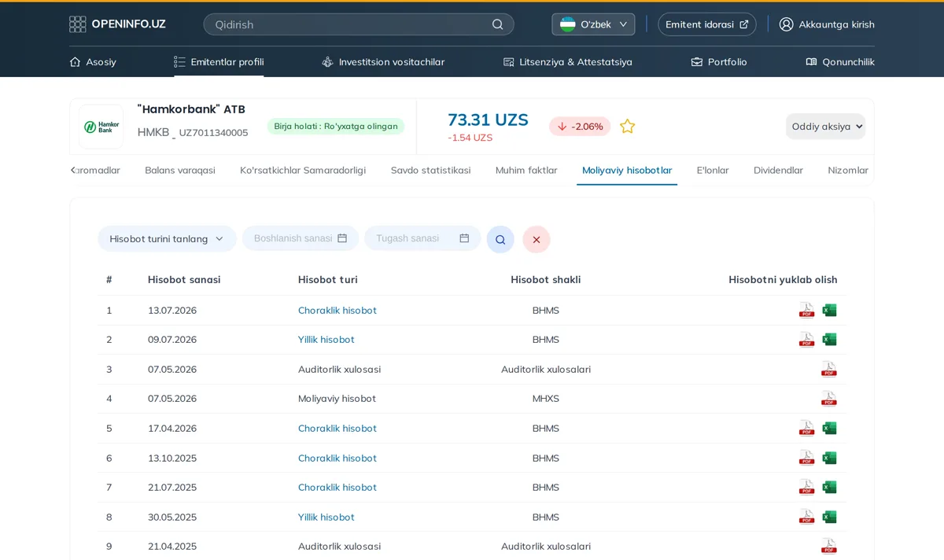Add Hamkorbank to favorites with star icon
Viewport: 944px width, 560px height.
pyautogui.click(x=627, y=126)
